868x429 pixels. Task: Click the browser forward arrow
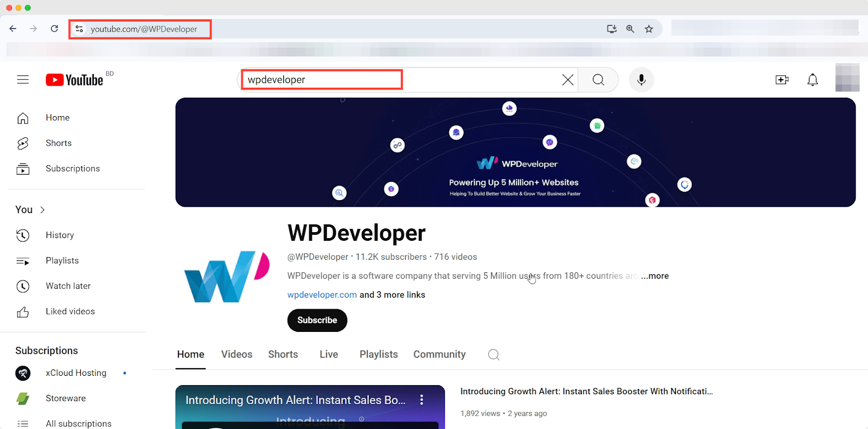click(34, 29)
